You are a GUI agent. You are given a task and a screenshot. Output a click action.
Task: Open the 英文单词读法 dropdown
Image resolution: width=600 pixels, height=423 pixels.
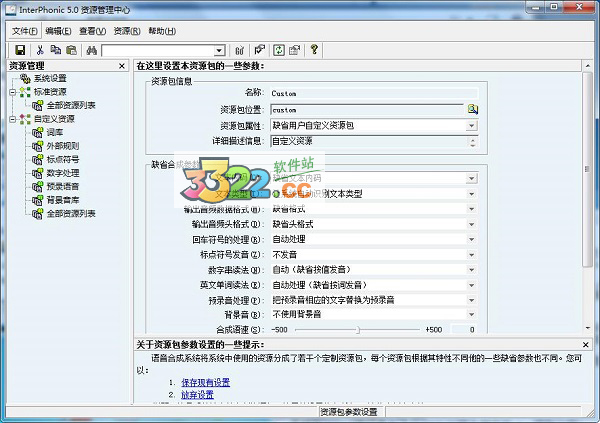tap(472, 285)
